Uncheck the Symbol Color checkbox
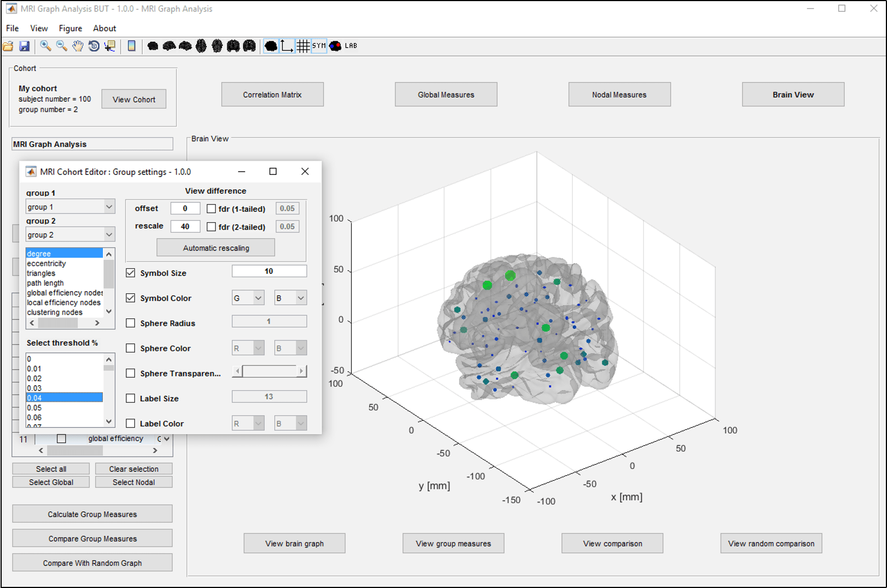This screenshot has width=887, height=588. click(130, 298)
